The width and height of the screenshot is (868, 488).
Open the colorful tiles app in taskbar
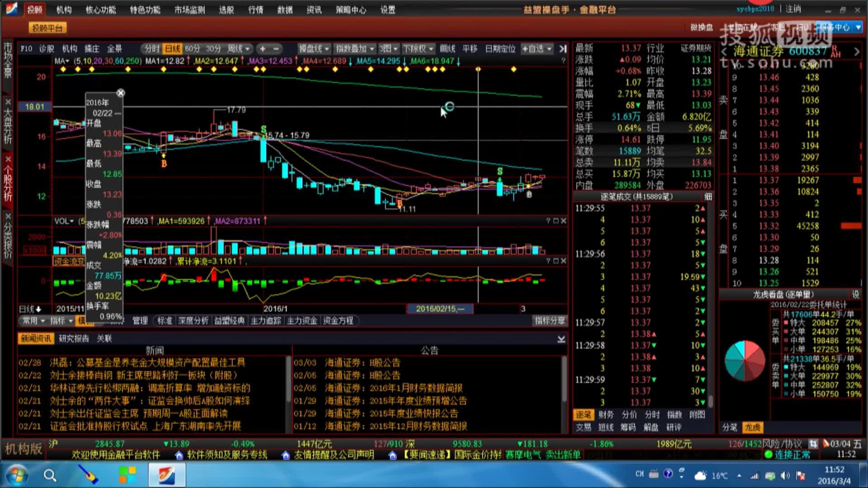(127, 475)
